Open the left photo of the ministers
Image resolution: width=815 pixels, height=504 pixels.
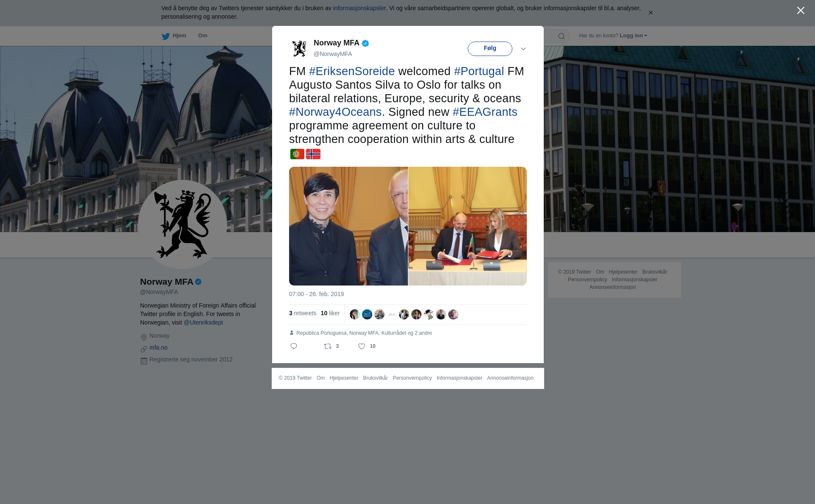click(348, 226)
